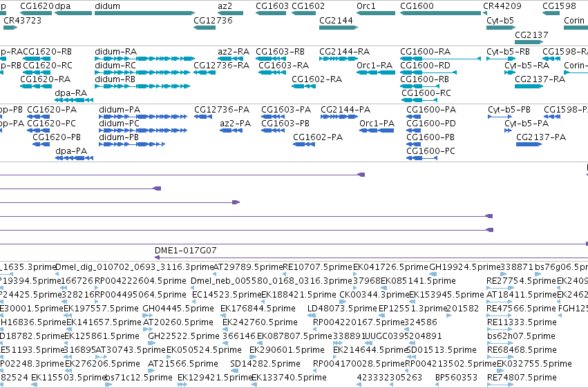Click protein label CG2144-PA
This screenshot has height=388, width=588.
coord(345,109)
